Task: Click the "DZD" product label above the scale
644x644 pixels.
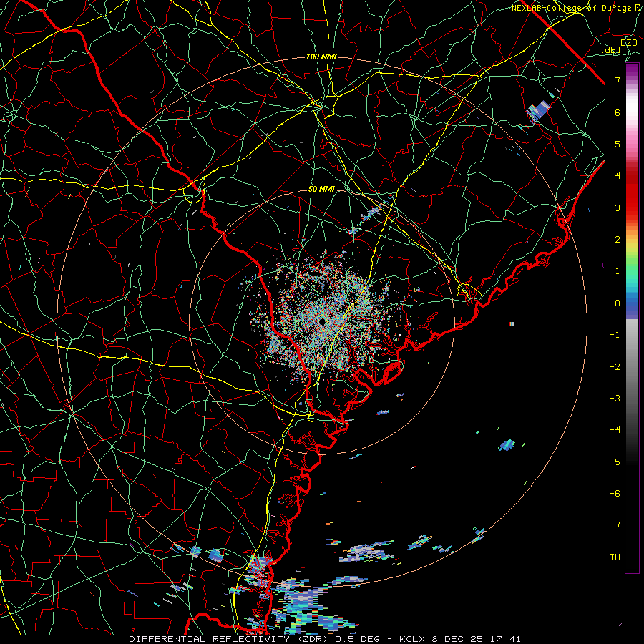Action: (628, 43)
